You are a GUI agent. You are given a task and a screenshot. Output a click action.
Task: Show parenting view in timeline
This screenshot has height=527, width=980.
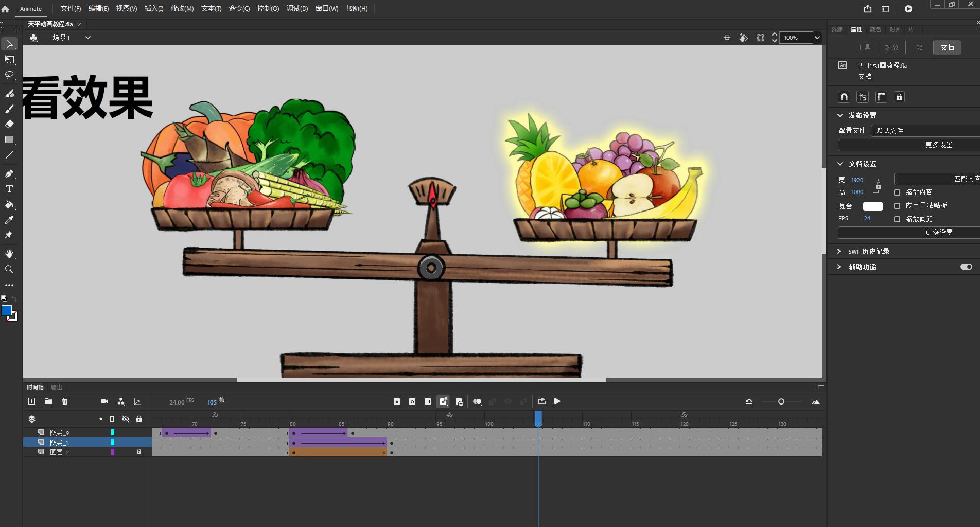(121, 401)
